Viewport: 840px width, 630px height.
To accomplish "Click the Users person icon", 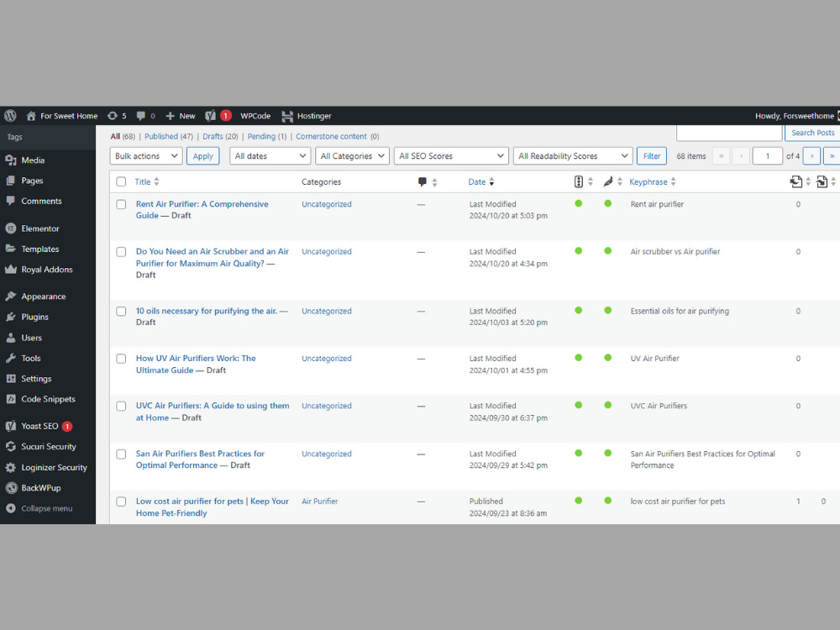I will (x=11, y=338).
